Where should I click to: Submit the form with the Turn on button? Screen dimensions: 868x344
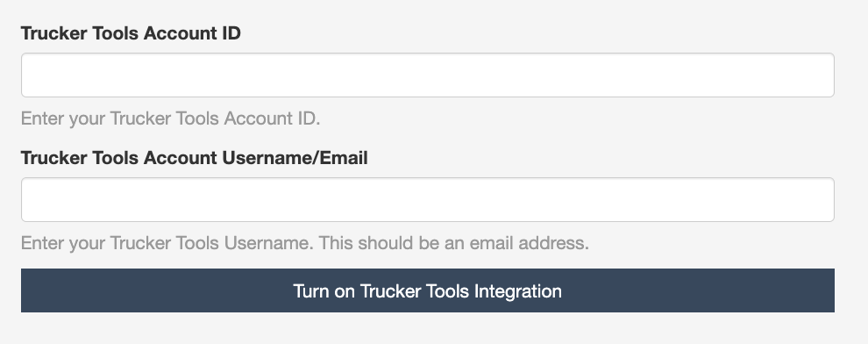[x=427, y=290]
